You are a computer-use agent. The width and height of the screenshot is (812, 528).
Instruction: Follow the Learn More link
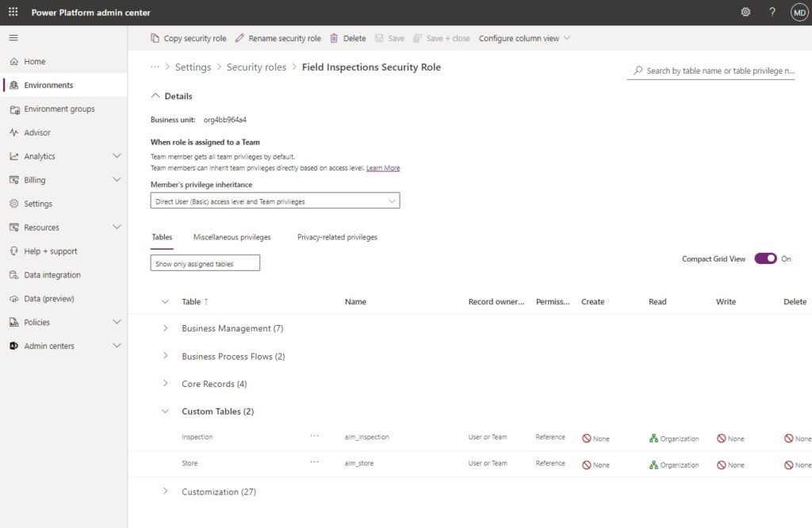(383, 168)
